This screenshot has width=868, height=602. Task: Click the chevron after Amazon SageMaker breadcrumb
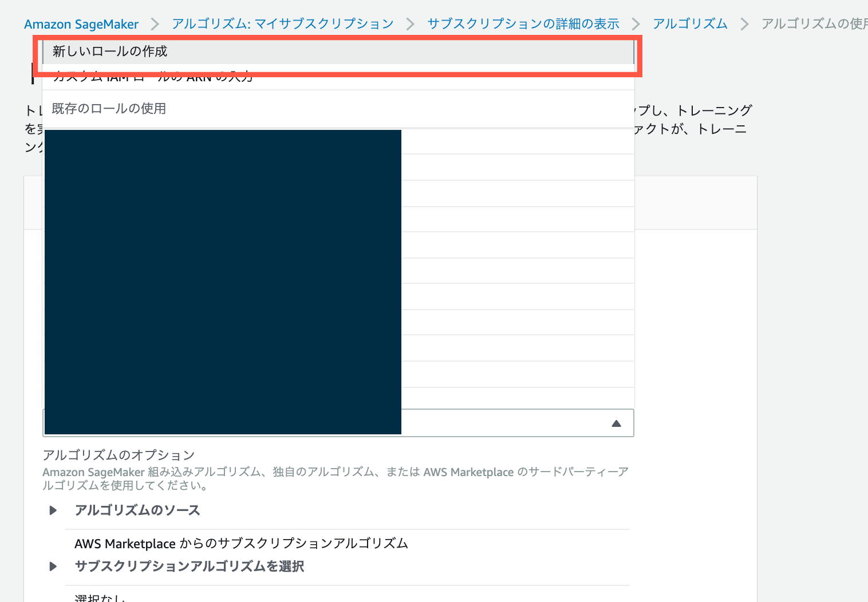[155, 24]
